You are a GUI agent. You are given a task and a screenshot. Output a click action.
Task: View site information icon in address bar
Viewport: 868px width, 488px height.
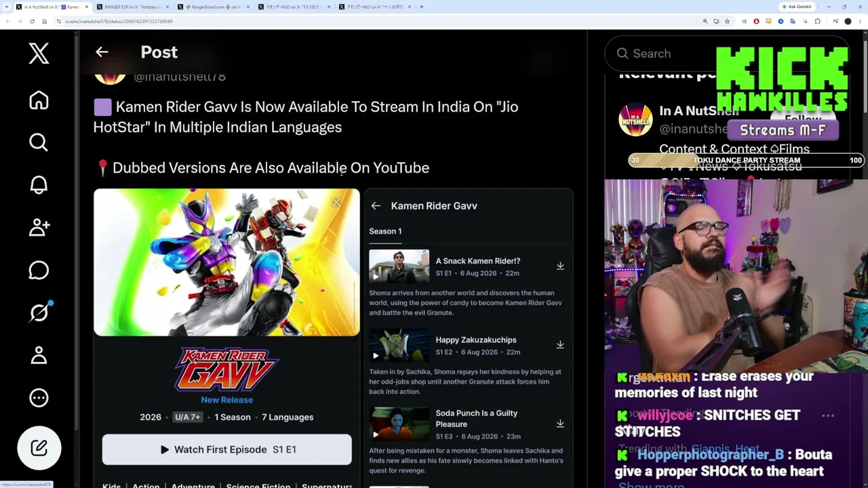click(x=59, y=21)
